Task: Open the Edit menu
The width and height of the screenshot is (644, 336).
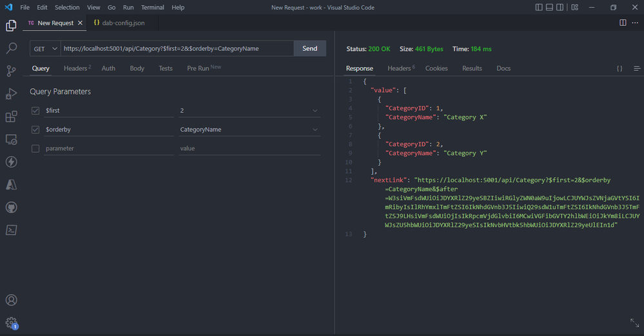Action: coord(42,7)
